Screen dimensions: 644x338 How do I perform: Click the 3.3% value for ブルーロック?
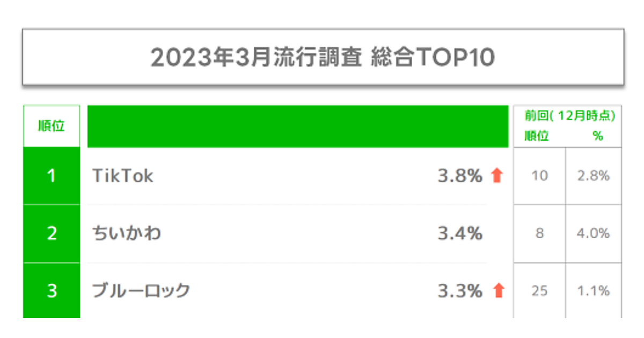point(460,291)
